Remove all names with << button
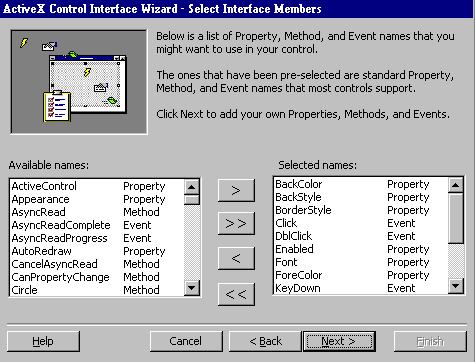Viewport: 475px width, 362px height. tap(236, 294)
